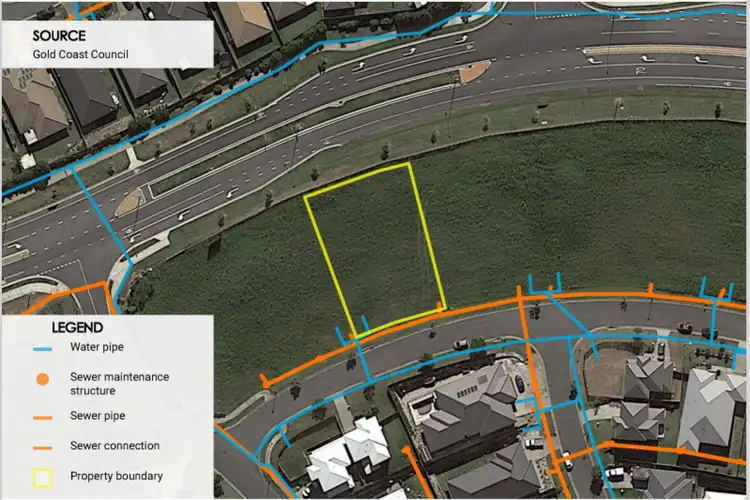The width and height of the screenshot is (750, 500).
Task: Click the Sewer connection legend line symbol
Action: point(42,446)
